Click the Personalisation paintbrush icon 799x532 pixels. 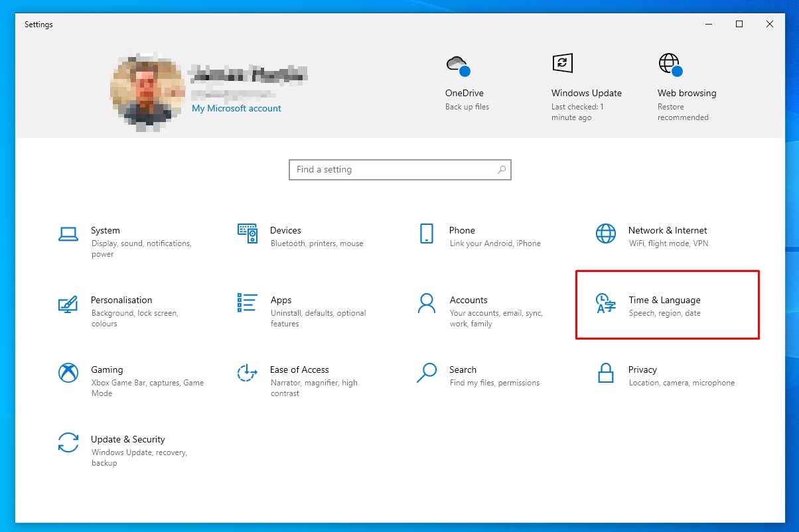click(68, 304)
